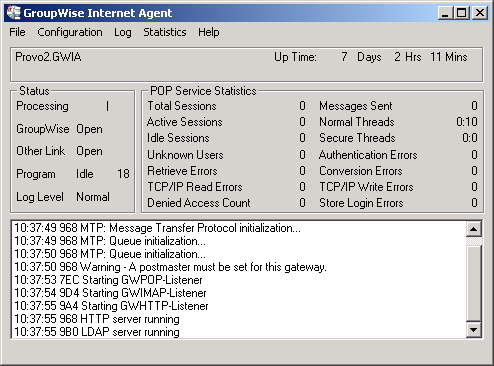Open the Configuration menu

(70, 32)
